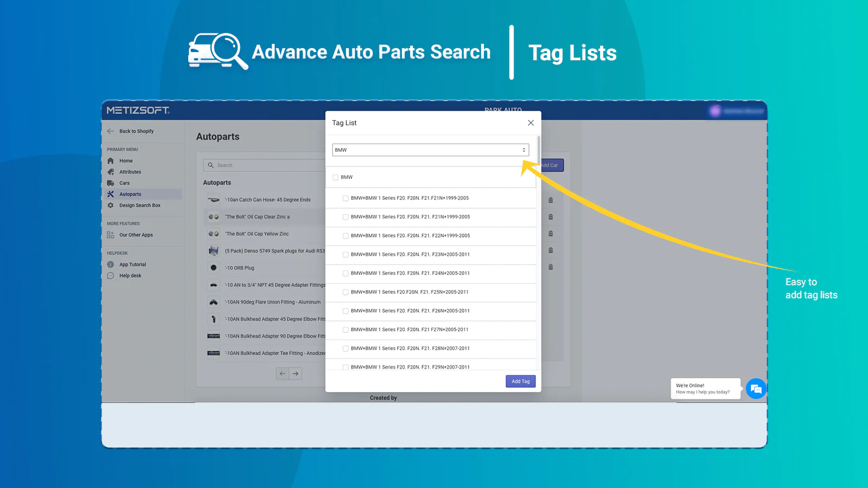The image size is (868, 488).
Task: Check tag ending F28N+2007-2011
Action: (x=346, y=349)
